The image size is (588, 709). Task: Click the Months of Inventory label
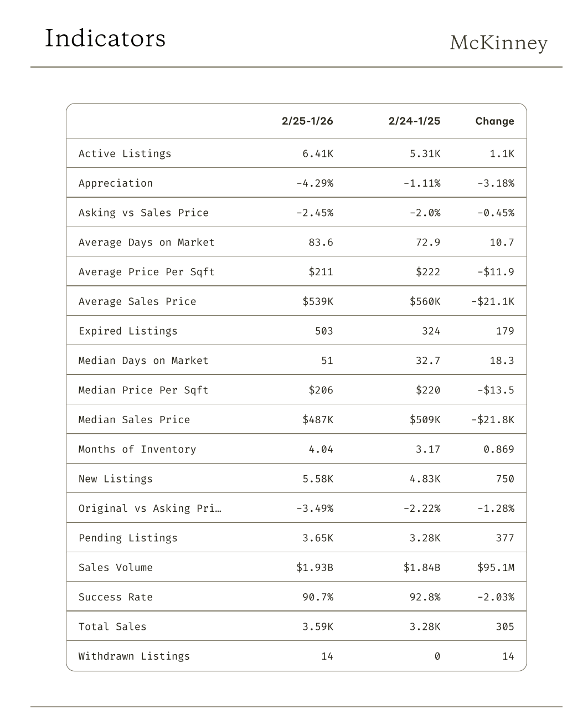tap(137, 449)
